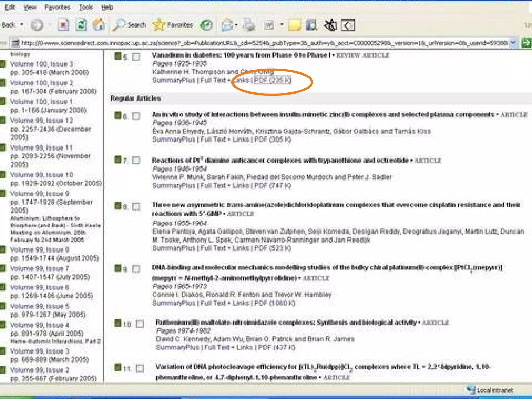Open PDF (235 K) link for Vanadium article
532x399 pixels.
click(x=272, y=80)
